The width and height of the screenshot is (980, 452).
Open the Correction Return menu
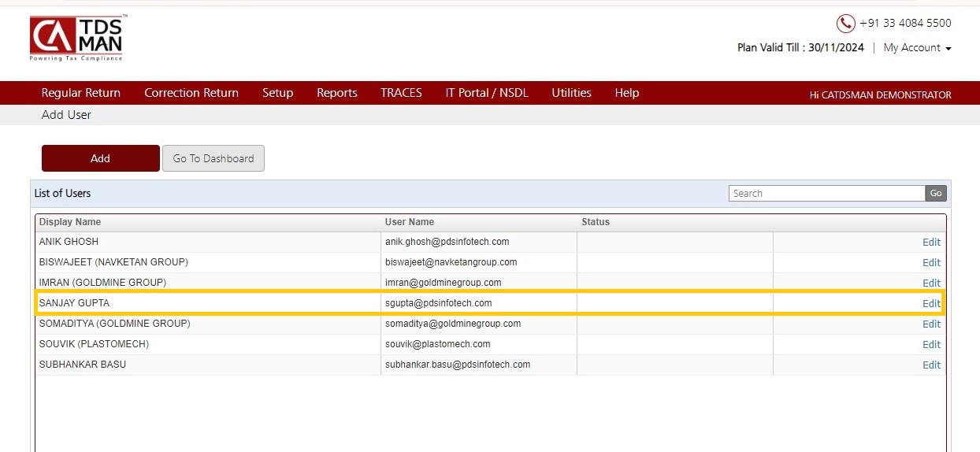pyautogui.click(x=191, y=93)
